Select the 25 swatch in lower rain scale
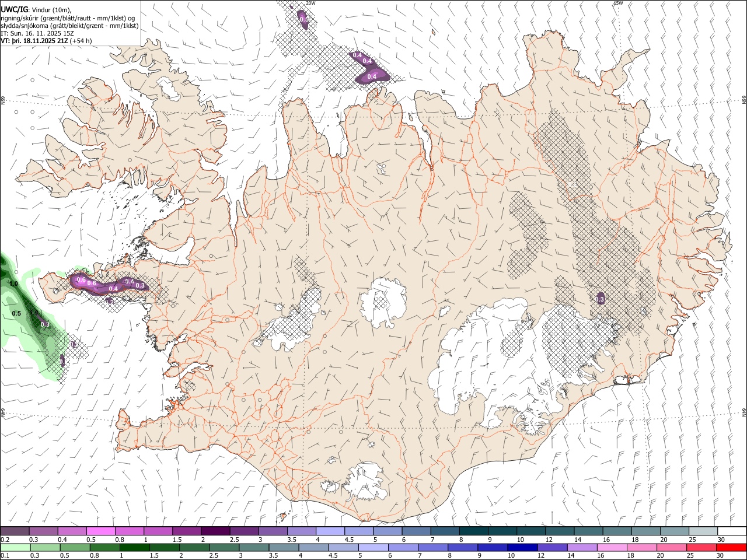This screenshot has height=560, width=747. pos(701,547)
